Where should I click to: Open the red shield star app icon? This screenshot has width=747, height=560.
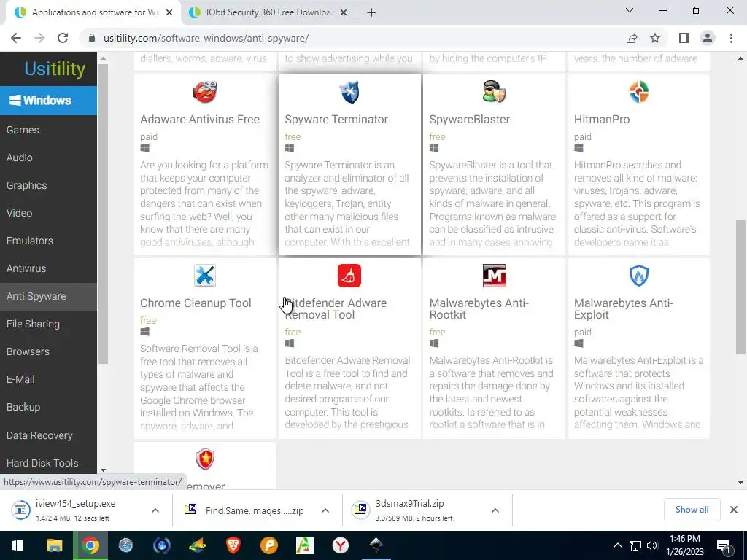tap(205, 459)
